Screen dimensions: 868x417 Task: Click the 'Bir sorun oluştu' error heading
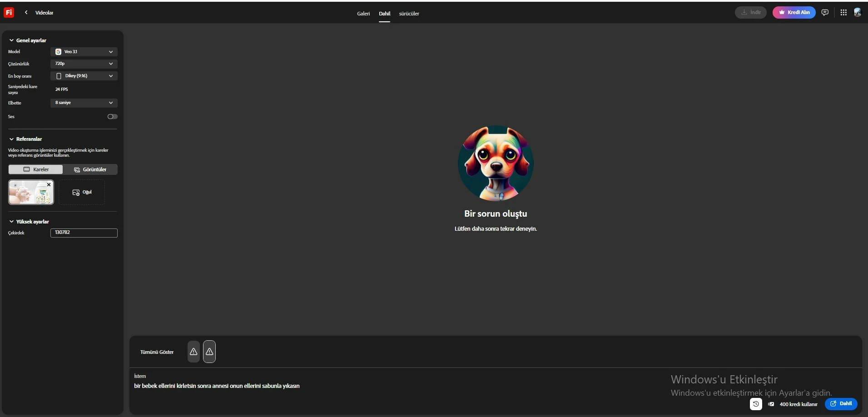496,213
